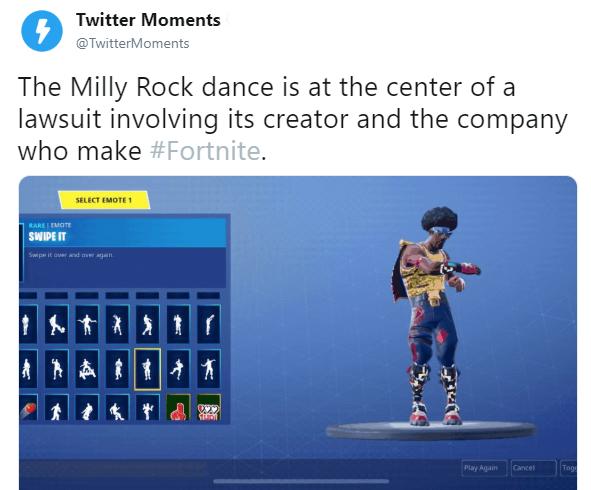The height and width of the screenshot is (490, 591).
Task: Click the partially visible Toggle button
Action: point(568,468)
